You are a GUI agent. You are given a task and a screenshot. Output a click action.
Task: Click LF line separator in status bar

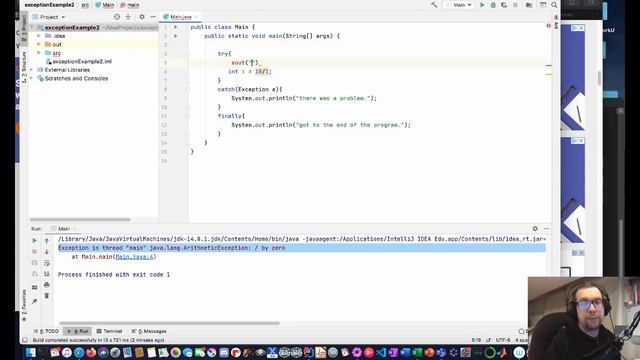click(x=489, y=340)
